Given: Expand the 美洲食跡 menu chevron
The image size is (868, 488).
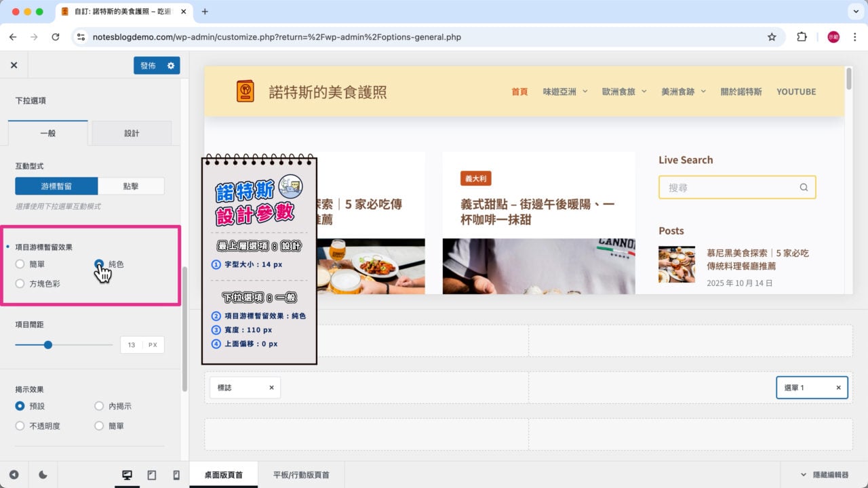Looking at the screenshot, I should click(x=703, y=91).
